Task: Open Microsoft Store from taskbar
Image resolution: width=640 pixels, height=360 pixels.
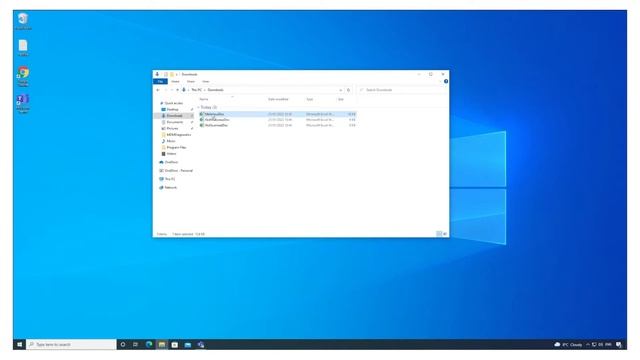Action: point(175,344)
